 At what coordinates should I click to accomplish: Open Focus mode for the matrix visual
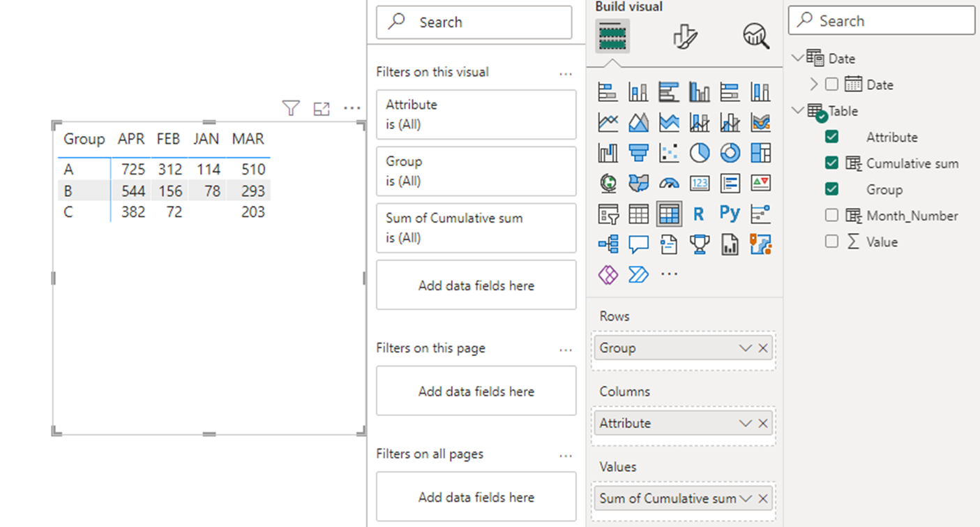pyautogui.click(x=322, y=108)
